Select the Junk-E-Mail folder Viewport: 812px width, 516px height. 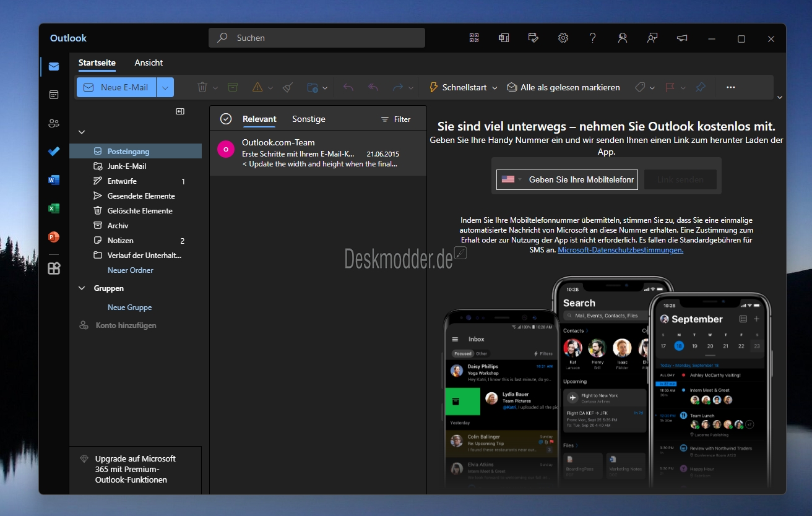coord(136,166)
